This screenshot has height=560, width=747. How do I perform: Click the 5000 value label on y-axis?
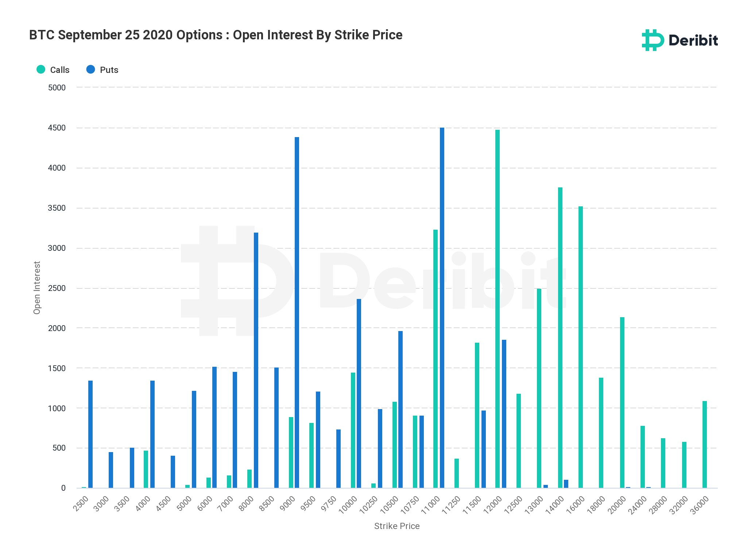pos(57,87)
